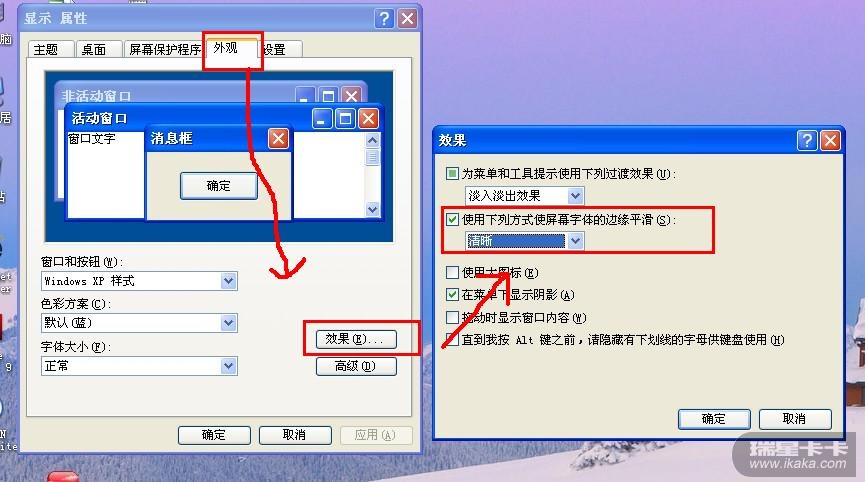The image size is (865, 482).
Task: Enable 使用大图标 checkbox
Action: 452,272
